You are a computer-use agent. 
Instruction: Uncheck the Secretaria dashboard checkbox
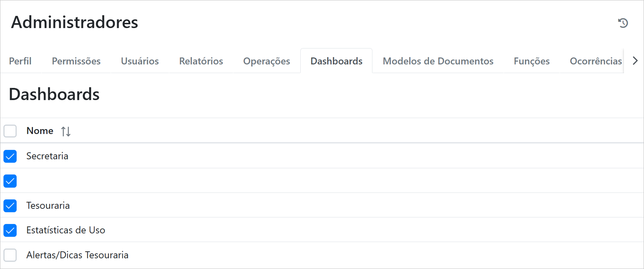pos(10,156)
